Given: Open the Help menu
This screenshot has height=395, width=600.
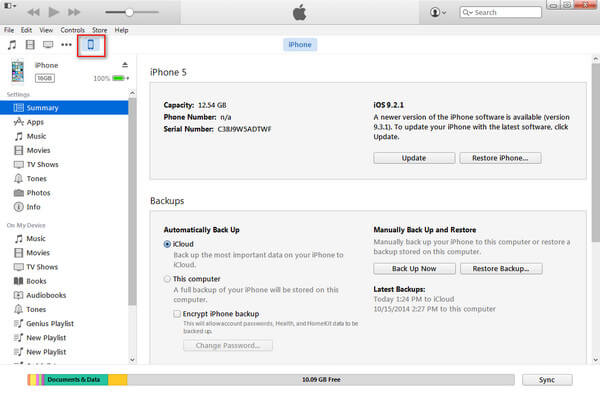Looking at the screenshot, I should tap(121, 30).
